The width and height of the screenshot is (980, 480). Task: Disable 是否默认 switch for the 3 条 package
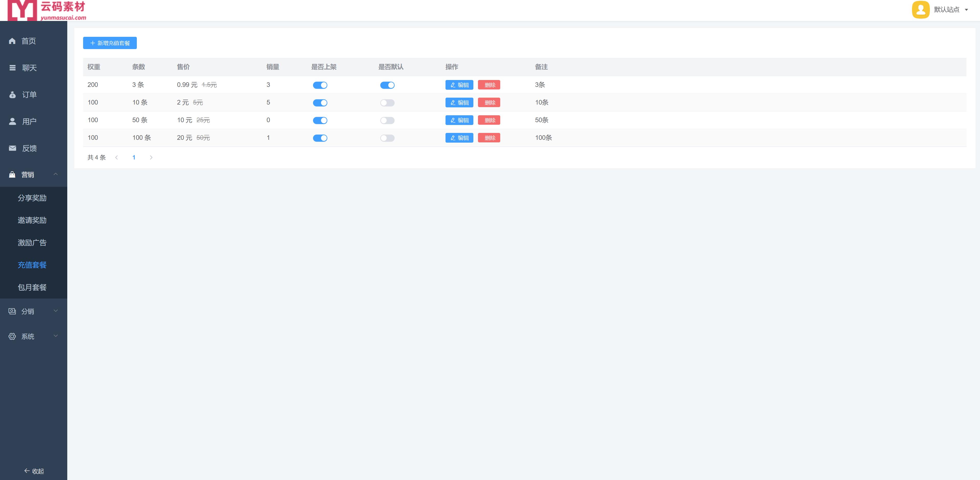(x=387, y=85)
